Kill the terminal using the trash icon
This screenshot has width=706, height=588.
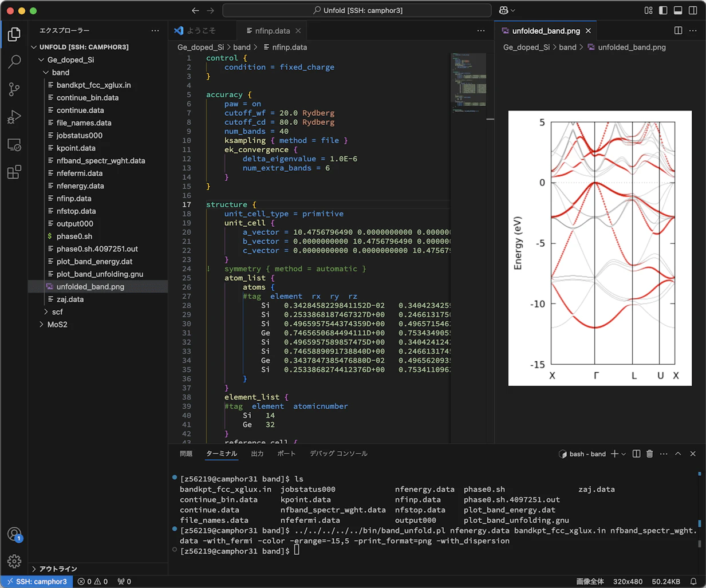coord(649,453)
